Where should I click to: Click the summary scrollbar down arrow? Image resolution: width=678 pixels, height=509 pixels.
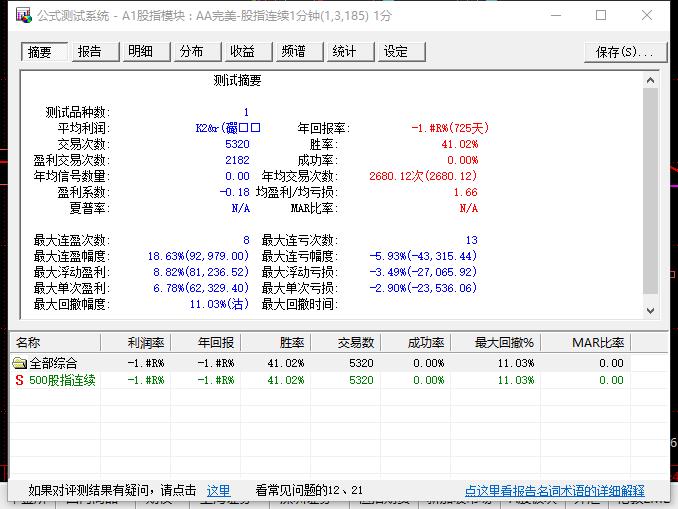[x=650, y=311]
